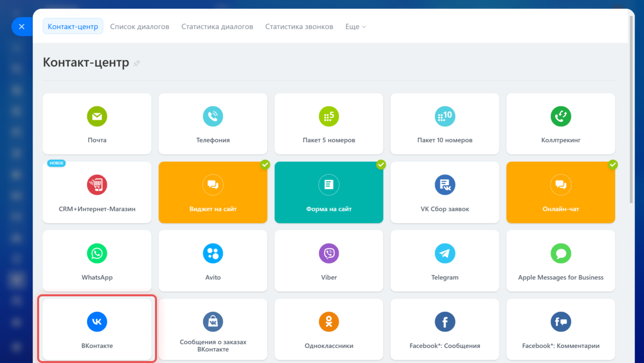The width and height of the screenshot is (644, 363).
Task: Click the Виджет на сайт label
Action: click(213, 209)
